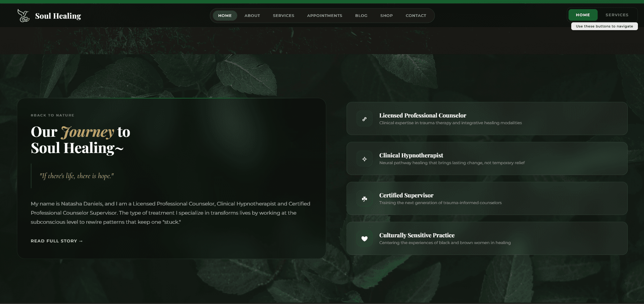Click "Clinical expertise in trauma therapy" description

(x=450, y=123)
